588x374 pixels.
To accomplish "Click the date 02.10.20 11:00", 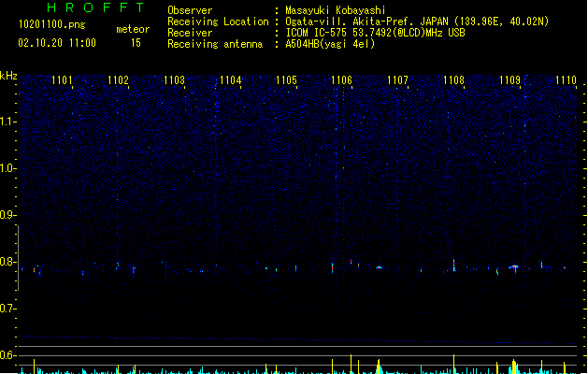I will [57, 43].
